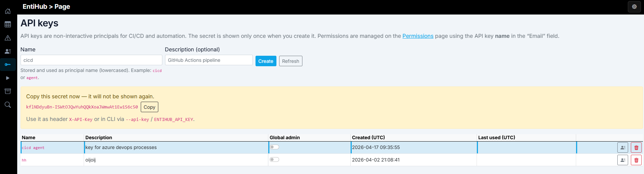Click the X-API-Key header code text
The height and width of the screenshot is (174, 644).
pos(81,120)
